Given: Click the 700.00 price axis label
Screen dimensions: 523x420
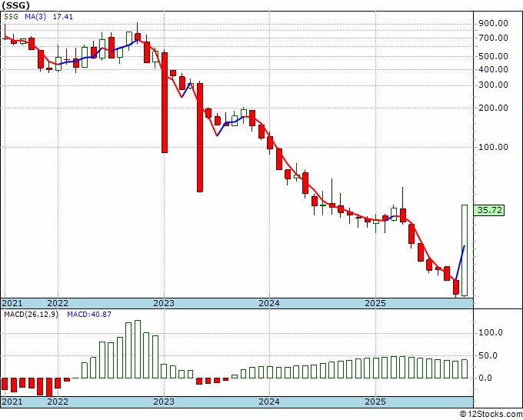Looking at the screenshot, I should pos(493,38).
